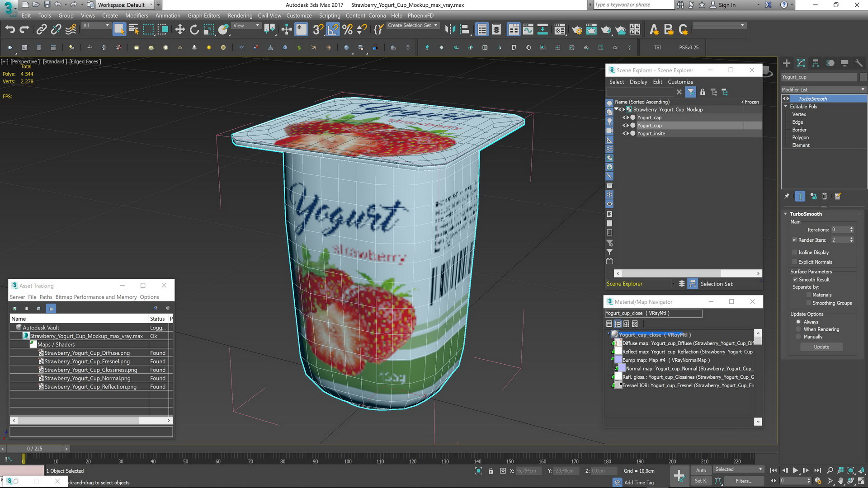Click the Auto key button
The image size is (868, 488).
[701, 470]
